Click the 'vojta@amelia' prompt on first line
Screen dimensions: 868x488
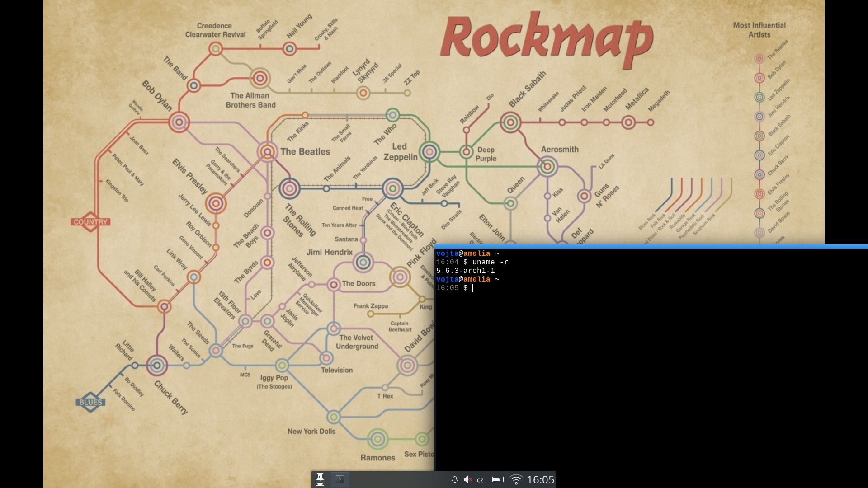(463, 253)
